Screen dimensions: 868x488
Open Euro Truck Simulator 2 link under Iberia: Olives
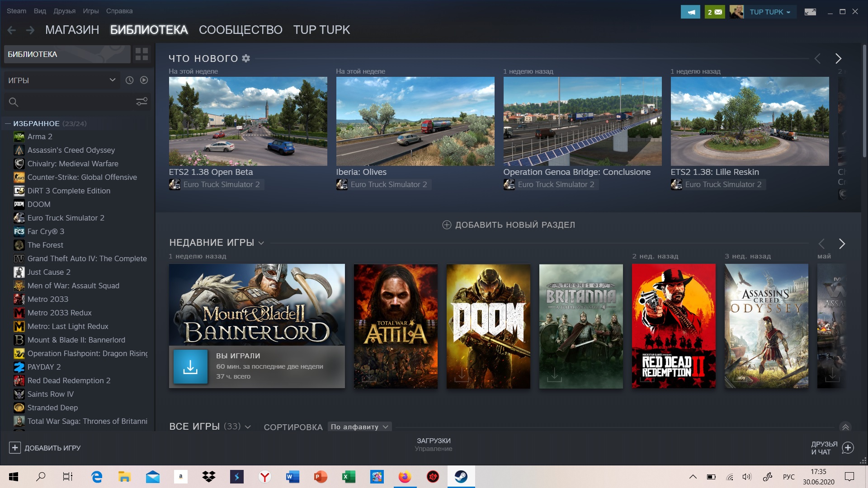click(388, 184)
